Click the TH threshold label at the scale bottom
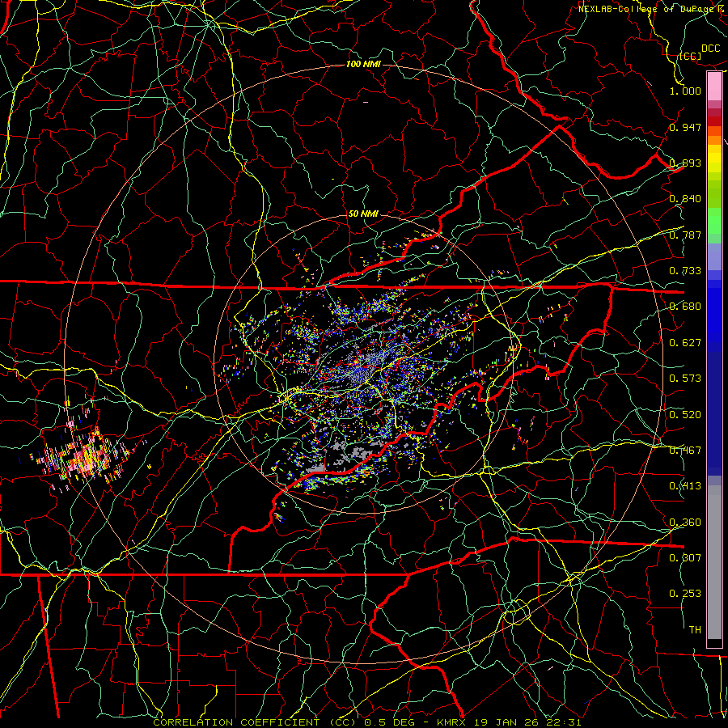 coord(695,629)
